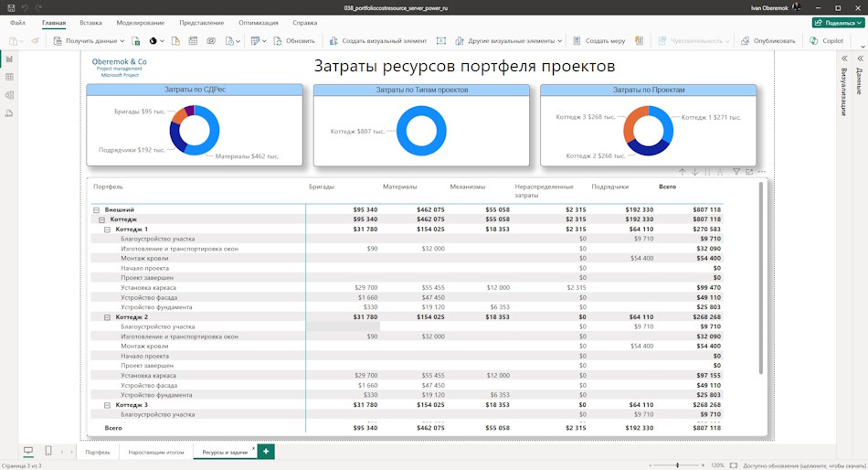Viewport: 868px width, 470px height.
Task: Click the Поделиться share button
Action: [x=838, y=23]
